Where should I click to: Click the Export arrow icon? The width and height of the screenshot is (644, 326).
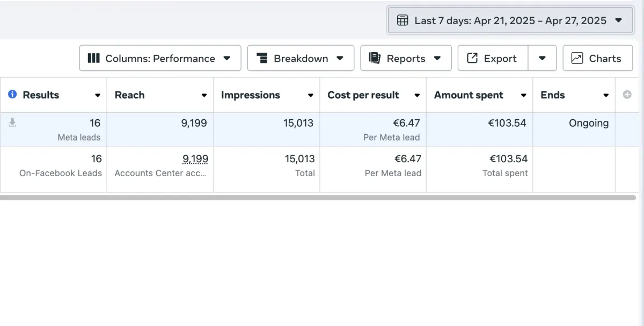tap(472, 58)
